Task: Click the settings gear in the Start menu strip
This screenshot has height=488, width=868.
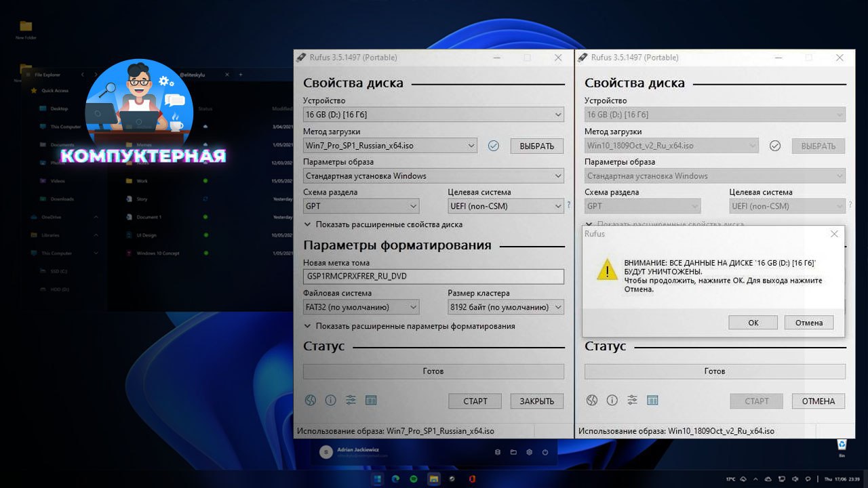Action: click(x=529, y=452)
